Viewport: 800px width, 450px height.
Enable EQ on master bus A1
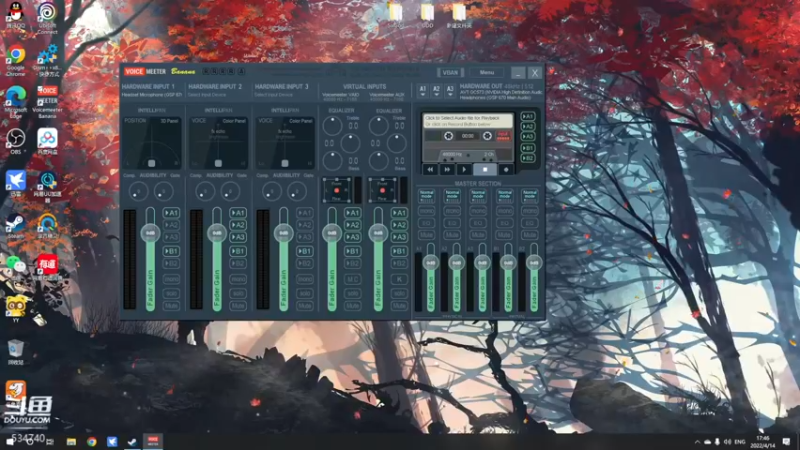427,223
